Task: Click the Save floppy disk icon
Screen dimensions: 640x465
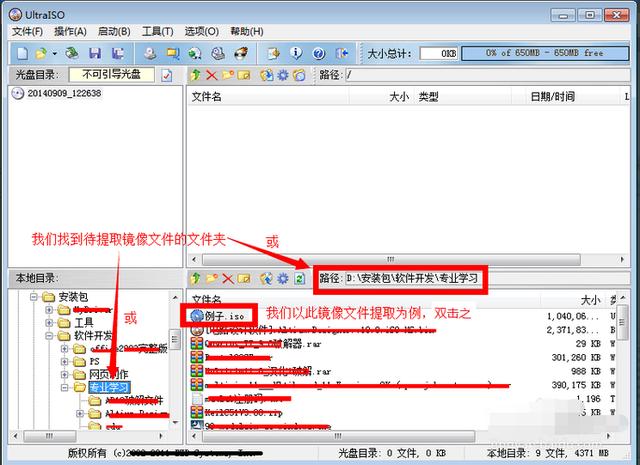Action: click(95, 53)
